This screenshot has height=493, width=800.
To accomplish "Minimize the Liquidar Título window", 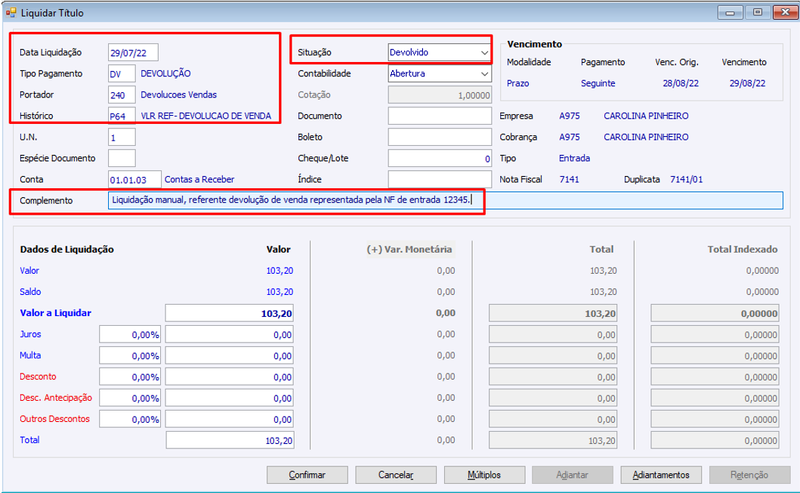I will [730, 12].
